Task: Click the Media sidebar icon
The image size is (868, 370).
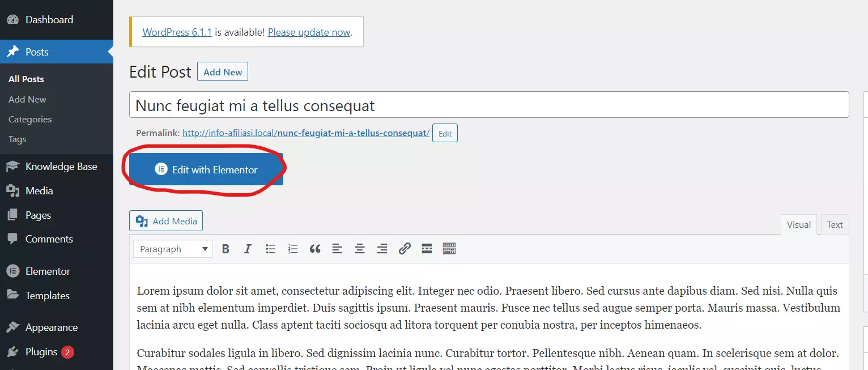Action: (12, 191)
